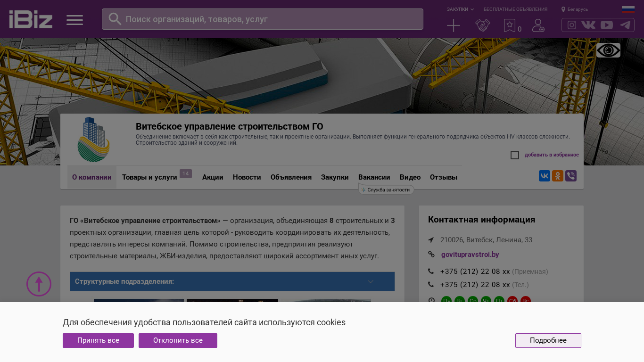The height and width of the screenshot is (362, 644).
Task: Open the VK icon in header
Action: click(588, 25)
